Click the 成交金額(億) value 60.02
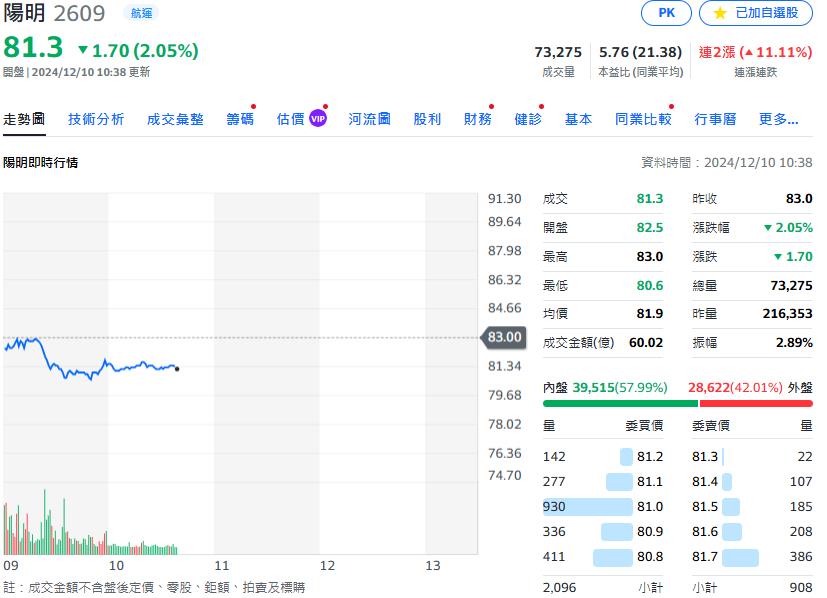Viewport: 827px width, 598px height. pyautogui.click(x=646, y=343)
